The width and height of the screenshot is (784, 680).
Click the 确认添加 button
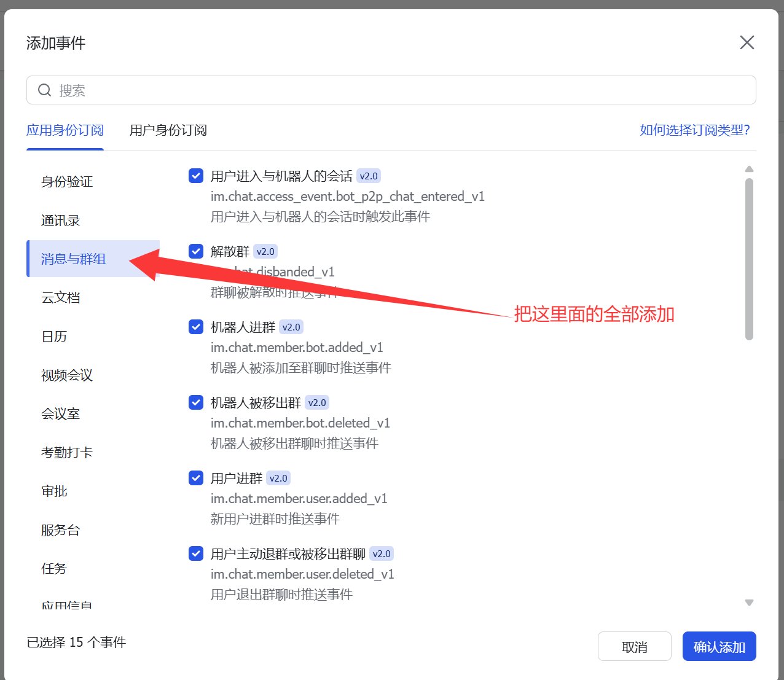pos(719,646)
